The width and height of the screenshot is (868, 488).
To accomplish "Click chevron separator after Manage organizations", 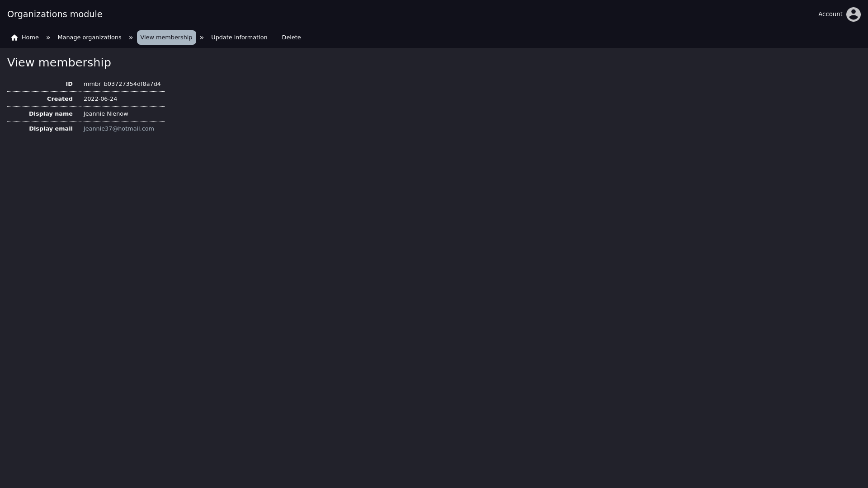I will pyautogui.click(x=131, y=38).
